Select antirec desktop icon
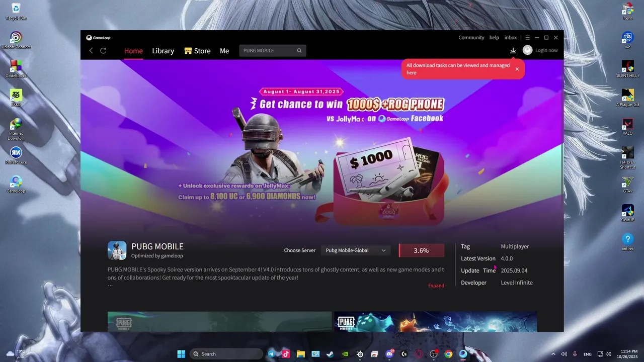Image resolution: width=644 pixels, height=362 pixels. tap(627, 242)
